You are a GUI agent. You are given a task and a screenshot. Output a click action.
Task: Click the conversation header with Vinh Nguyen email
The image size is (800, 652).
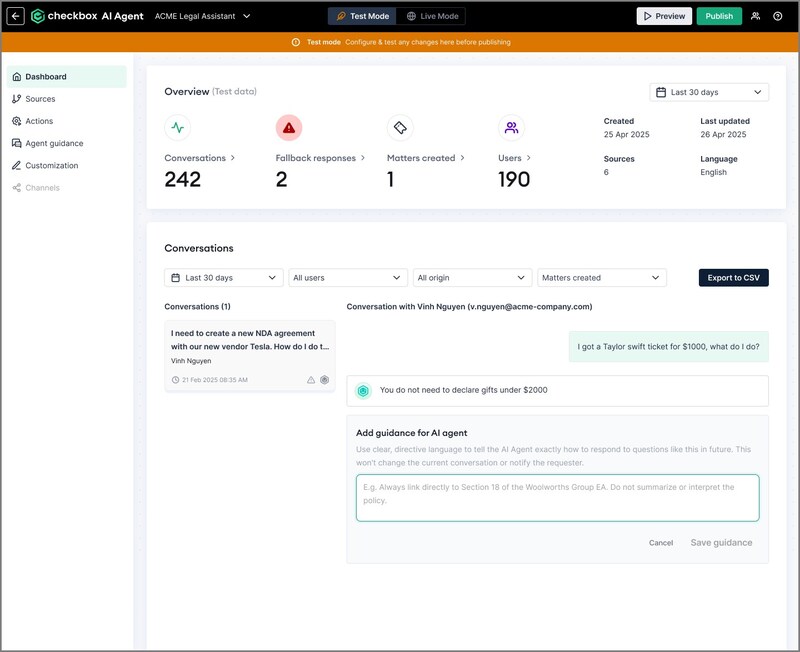469,307
